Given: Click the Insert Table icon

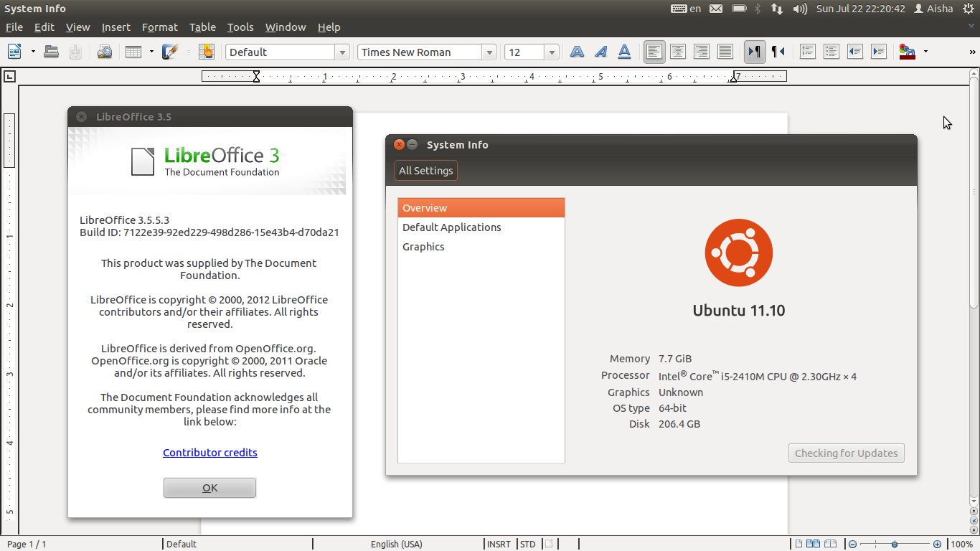Looking at the screenshot, I should point(133,52).
